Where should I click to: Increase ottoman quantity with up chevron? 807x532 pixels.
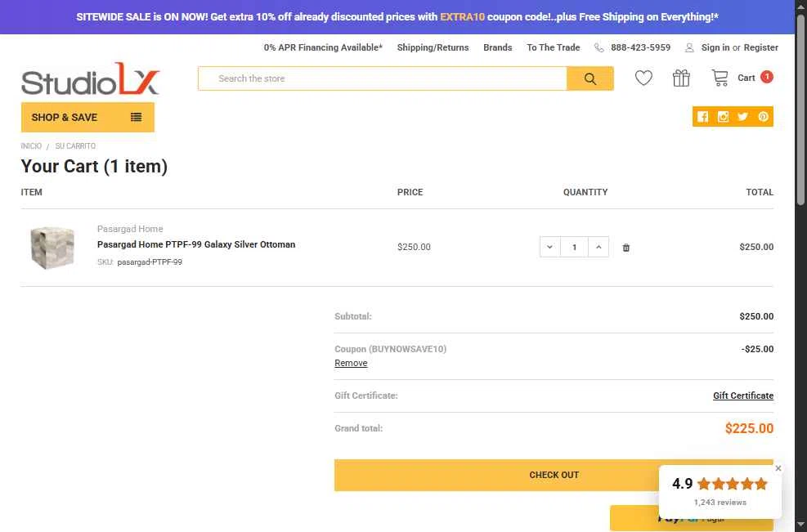click(599, 247)
